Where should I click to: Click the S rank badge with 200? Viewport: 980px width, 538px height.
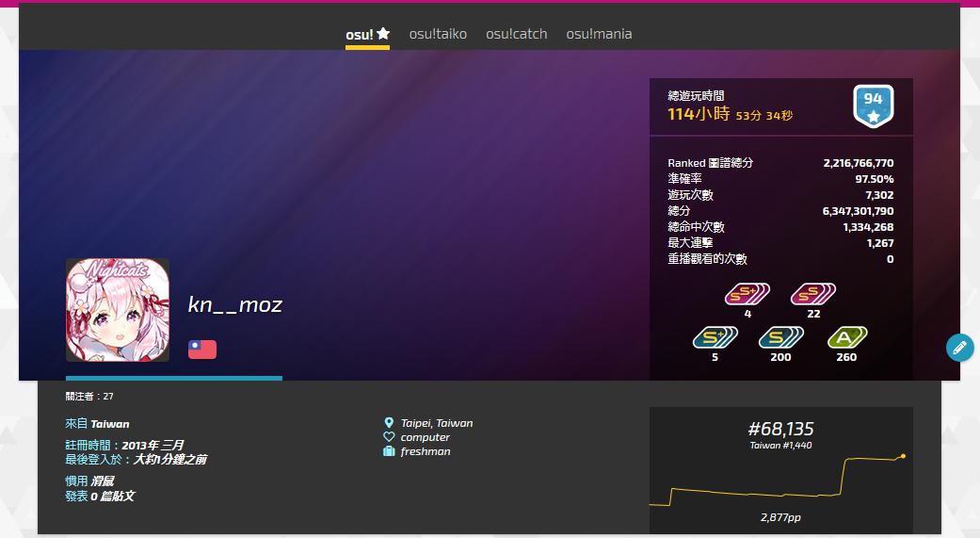(780, 338)
